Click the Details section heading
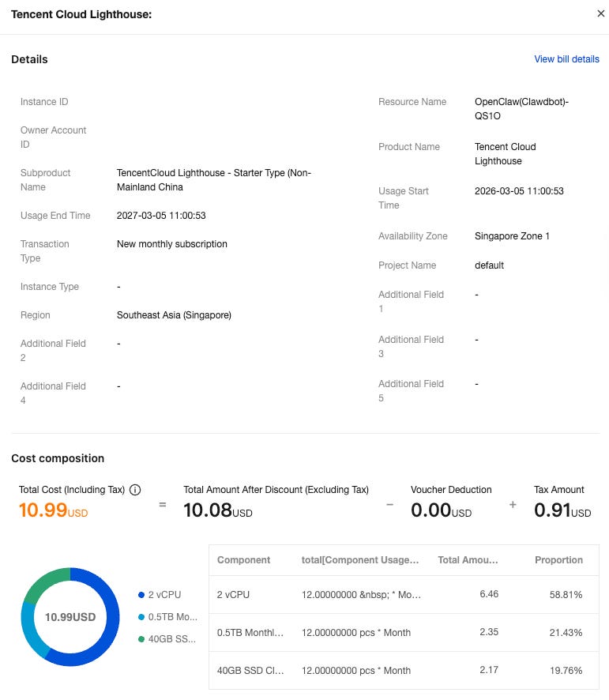 coord(29,59)
